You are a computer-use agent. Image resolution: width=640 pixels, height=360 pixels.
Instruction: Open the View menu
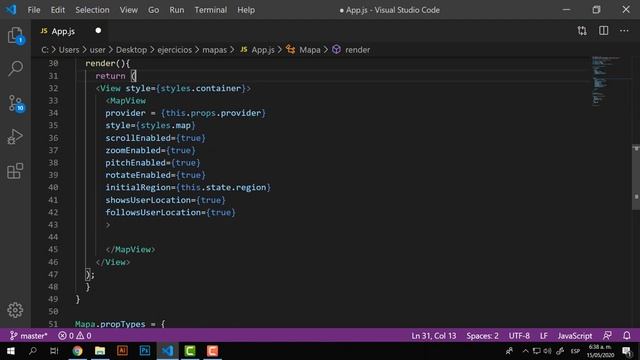(129, 10)
